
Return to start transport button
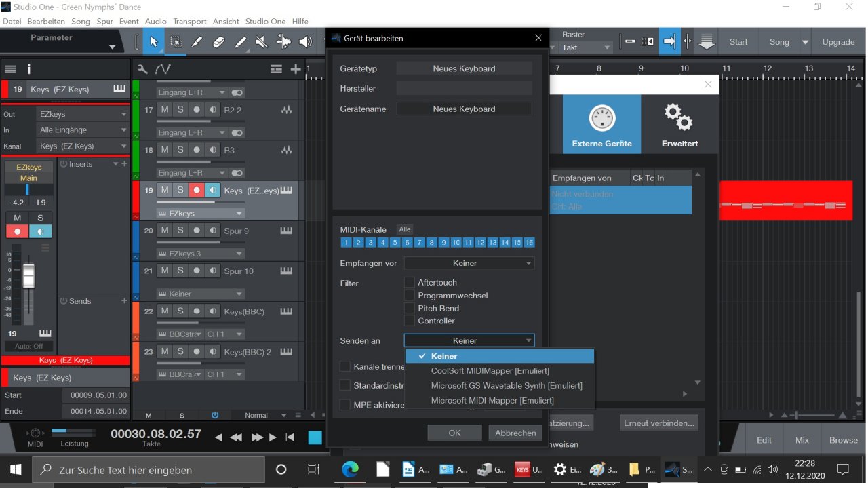coord(290,438)
